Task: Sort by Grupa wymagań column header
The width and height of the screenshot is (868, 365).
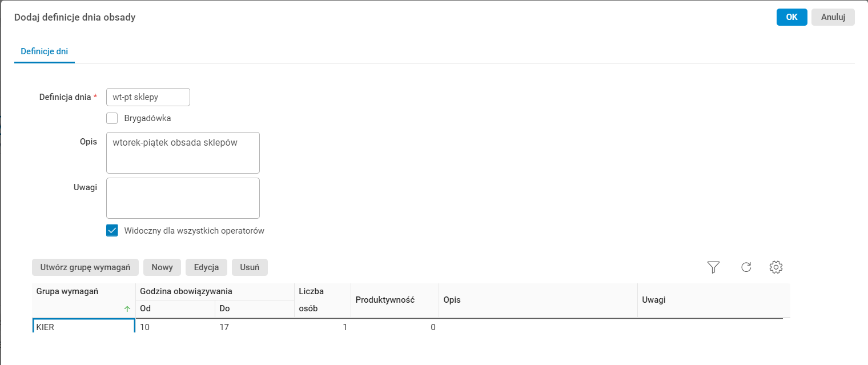Action: pyautogui.click(x=67, y=291)
